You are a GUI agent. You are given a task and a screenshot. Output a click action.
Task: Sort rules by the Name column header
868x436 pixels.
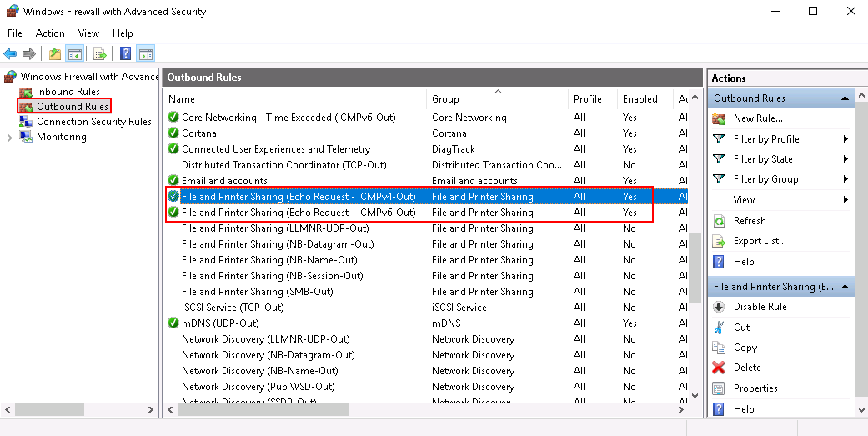point(296,99)
